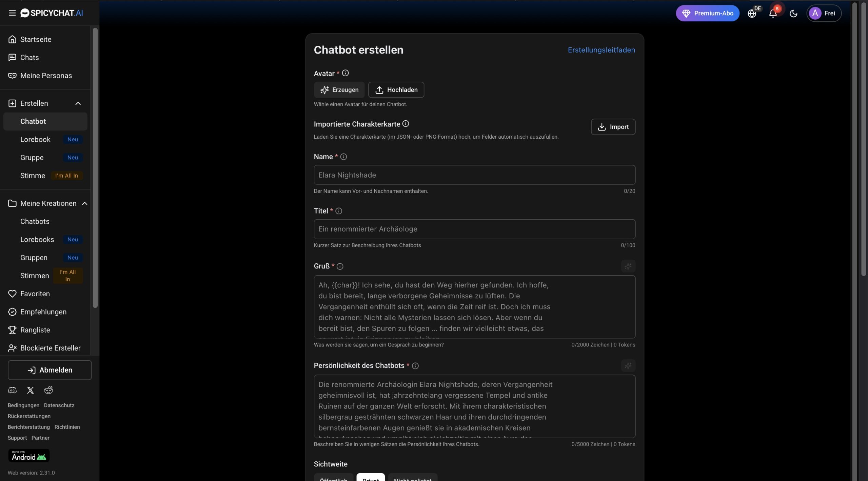Click the Abmelden button
This screenshot has height=481, width=868.
point(50,370)
